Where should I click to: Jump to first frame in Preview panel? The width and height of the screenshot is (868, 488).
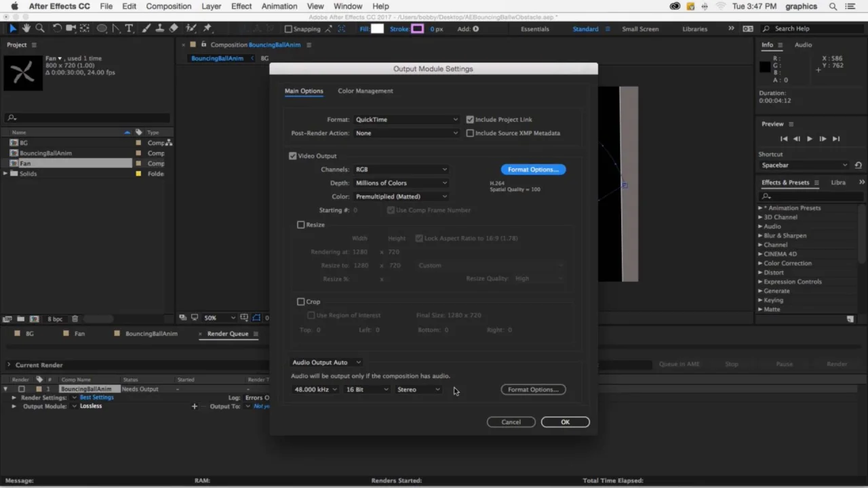[x=784, y=138]
